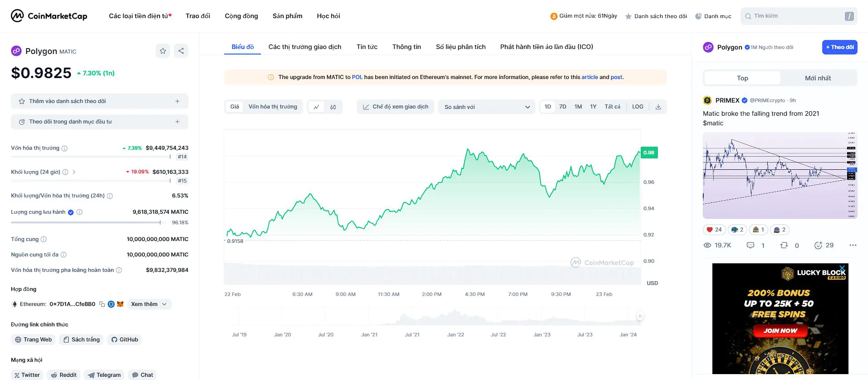868x380 pixels.
Task: Open So sánh với dropdown
Action: coord(486,107)
